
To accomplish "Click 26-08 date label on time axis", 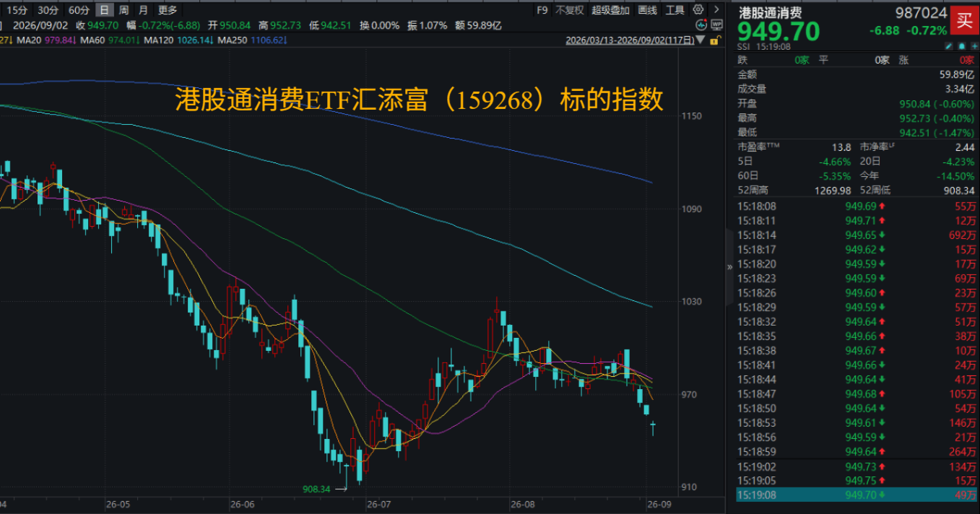I will (522, 504).
